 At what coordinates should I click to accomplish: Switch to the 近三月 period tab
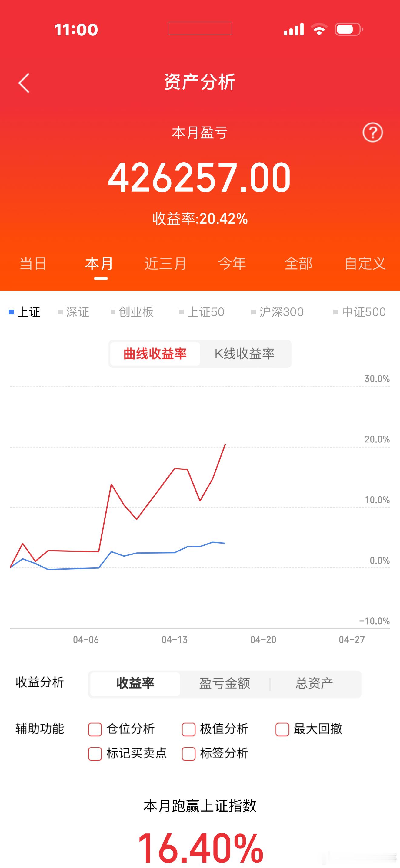point(164,264)
